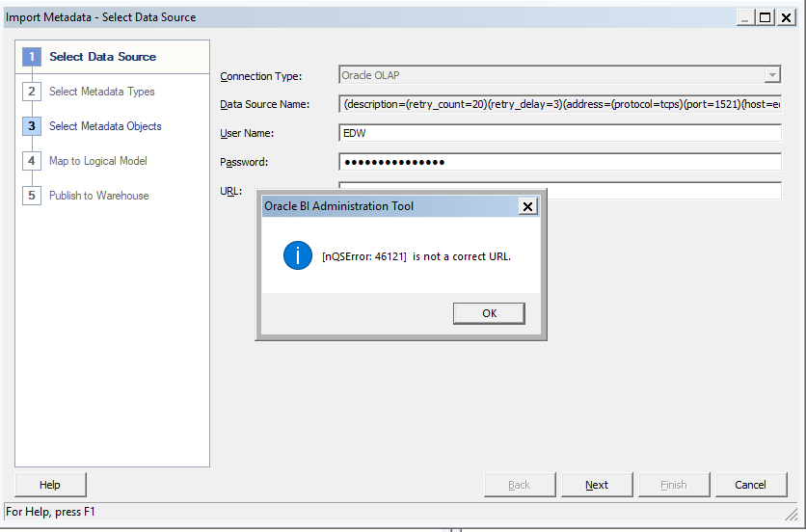This screenshot has width=806, height=532.
Task: Click the URL label
Action: pyautogui.click(x=230, y=191)
